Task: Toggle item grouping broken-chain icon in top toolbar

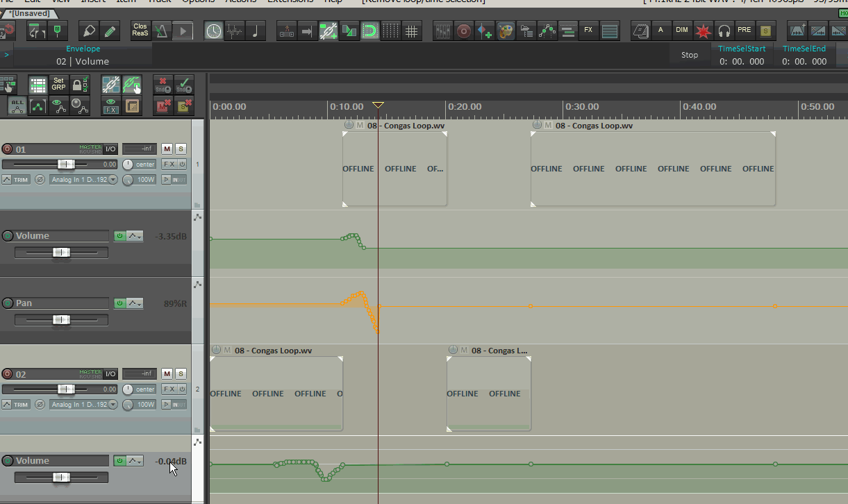Action: click(x=329, y=31)
